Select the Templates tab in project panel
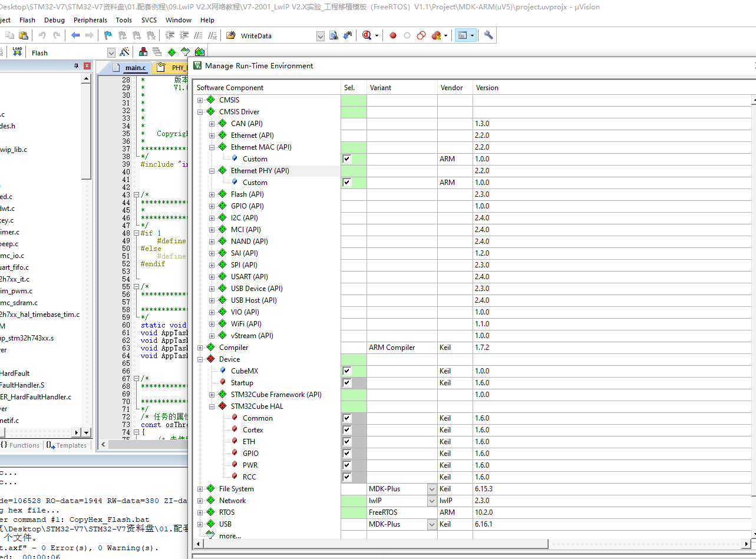Screen dimensions: 756x559 pos(67,445)
